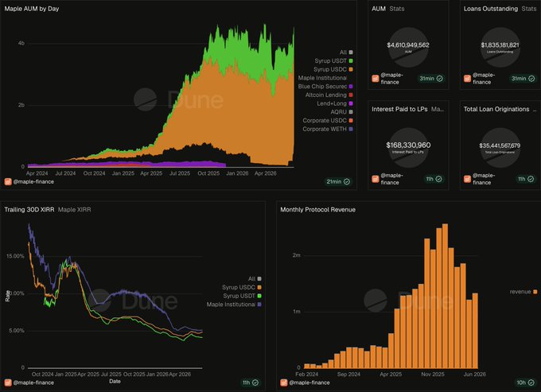Open the Total Loan Originations title link
This screenshot has width=541, height=392.
496,109
